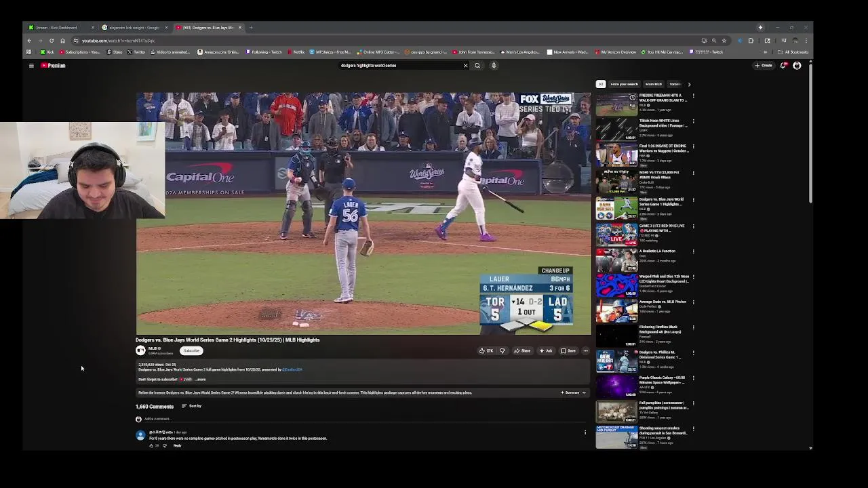Open the Netflix bookmark
The height and width of the screenshot is (488, 868).
[x=296, y=52]
